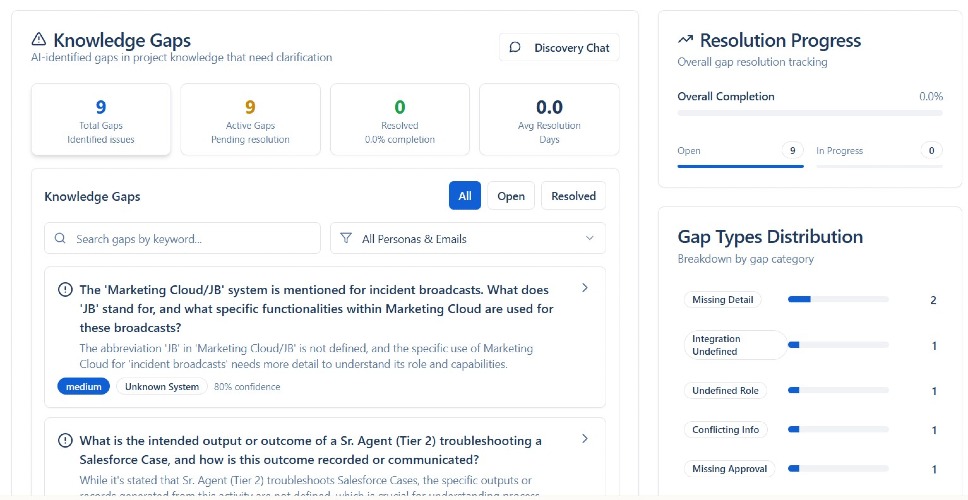The height and width of the screenshot is (500, 968).
Task: Click the Missing Approval category pill
Action: (x=730, y=469)
